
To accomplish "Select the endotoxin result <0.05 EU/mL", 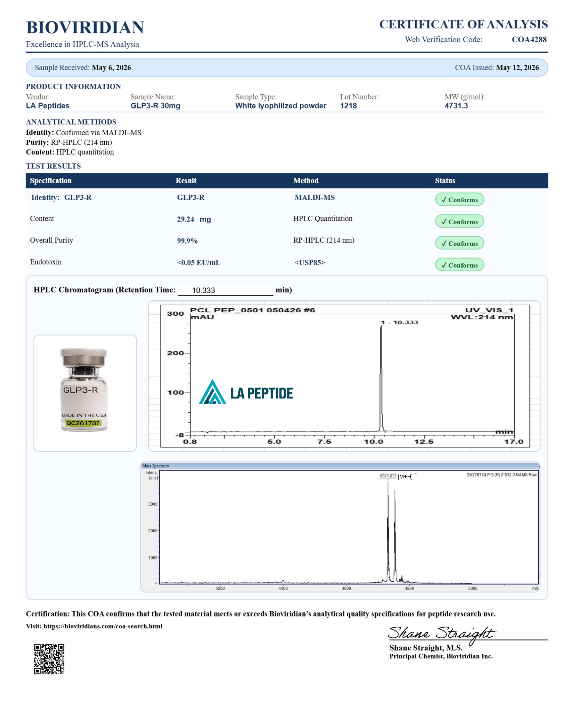I will [198, 263].
